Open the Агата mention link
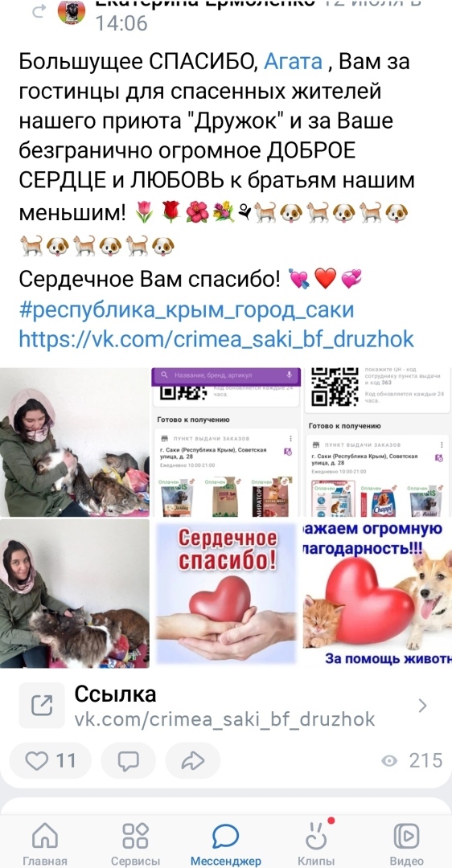This screenshot has width=452, height=868. (293, 61)
